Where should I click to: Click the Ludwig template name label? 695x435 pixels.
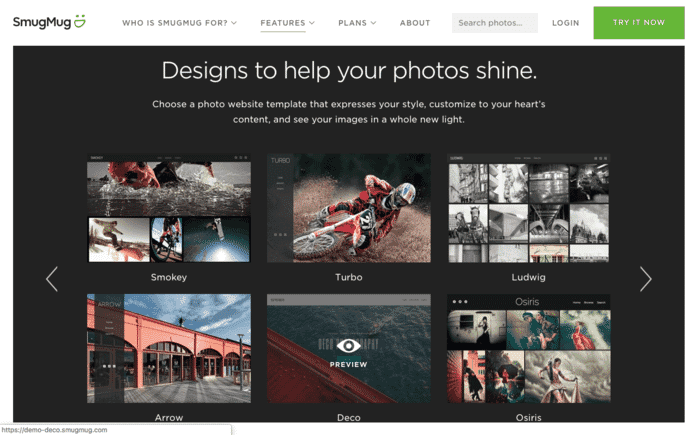(x=529, y=277)
